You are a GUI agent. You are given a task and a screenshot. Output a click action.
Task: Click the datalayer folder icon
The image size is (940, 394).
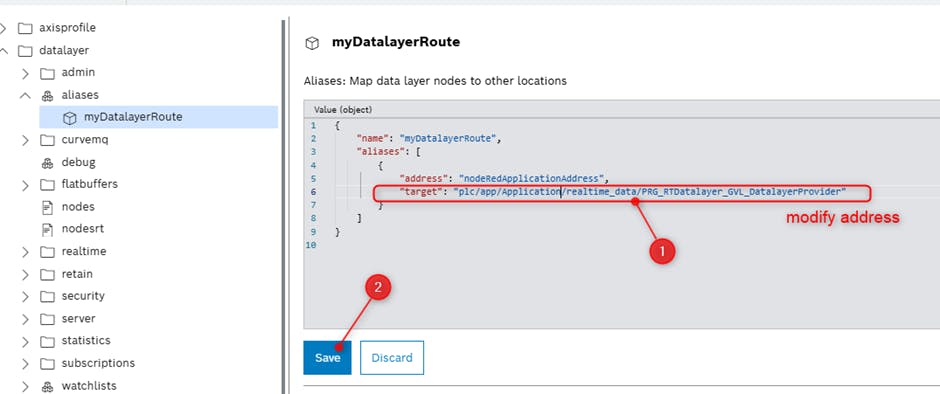(25, 51)
